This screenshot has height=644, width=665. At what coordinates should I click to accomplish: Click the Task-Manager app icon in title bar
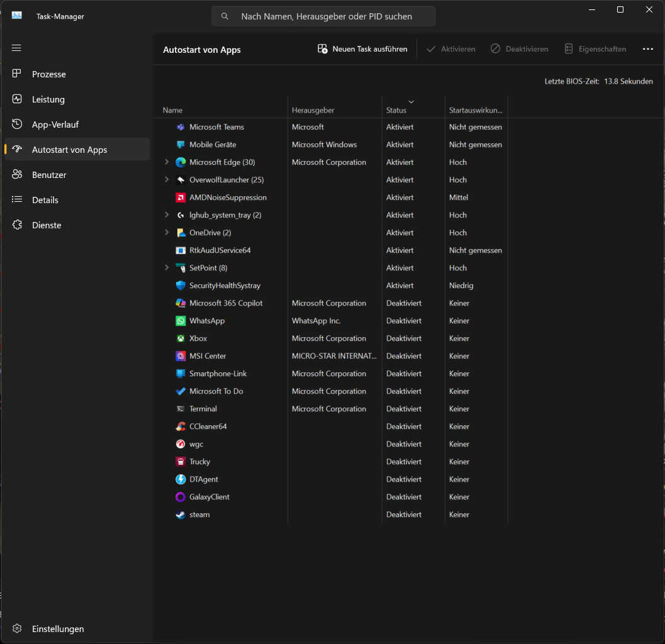(x=17, y=16)
